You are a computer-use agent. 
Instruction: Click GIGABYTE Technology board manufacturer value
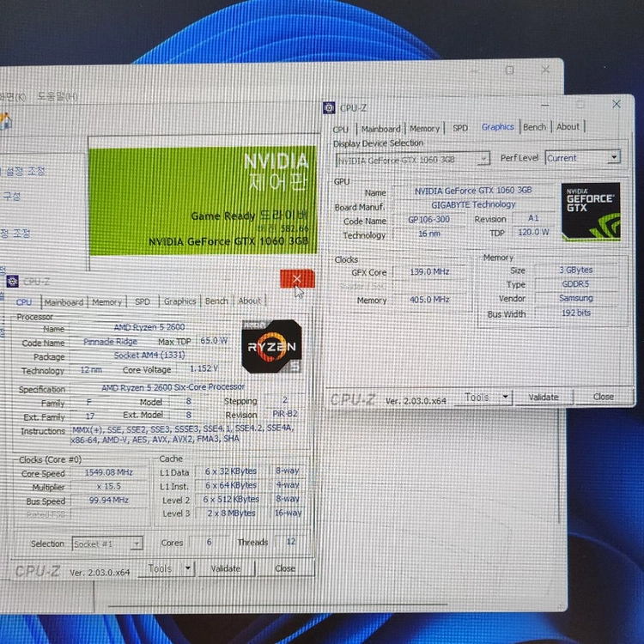473,204
